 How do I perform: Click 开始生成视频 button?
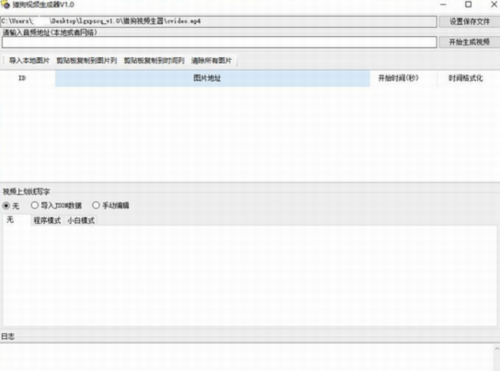pos(469,42)
